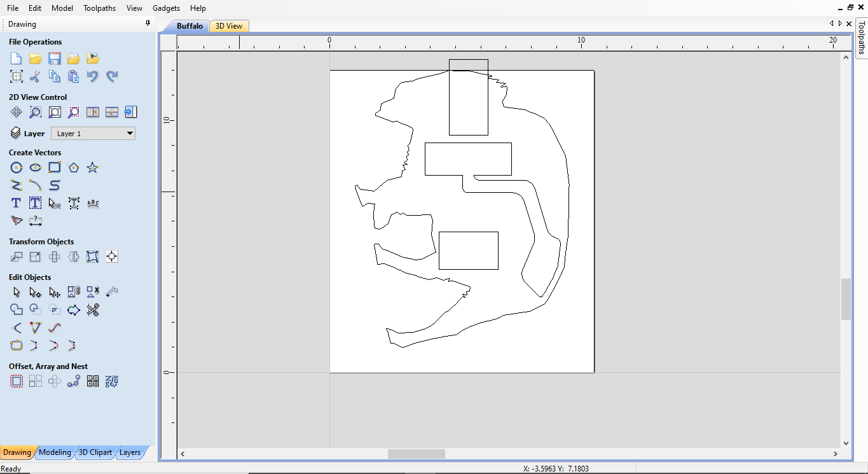This screenshot has width=868, height=474.
Task: Open the Text on Curve tool
Action: tap(93, 203)
